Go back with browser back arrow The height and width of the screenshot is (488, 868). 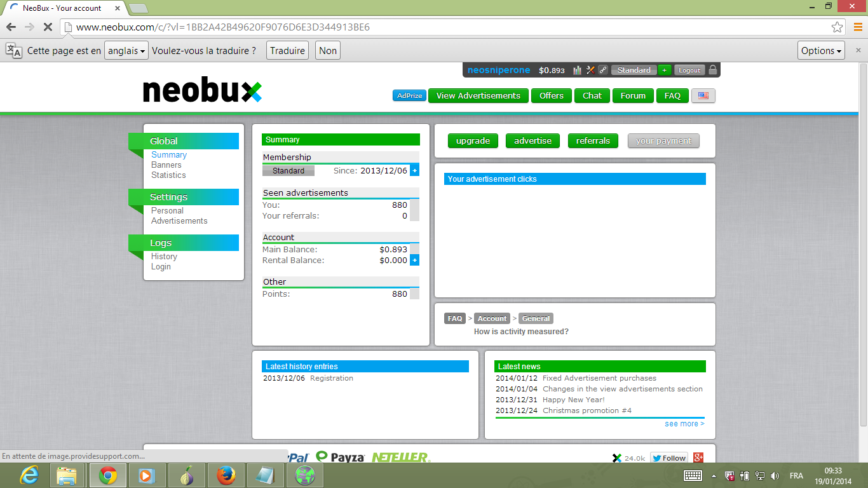click(x=11, y=27)
